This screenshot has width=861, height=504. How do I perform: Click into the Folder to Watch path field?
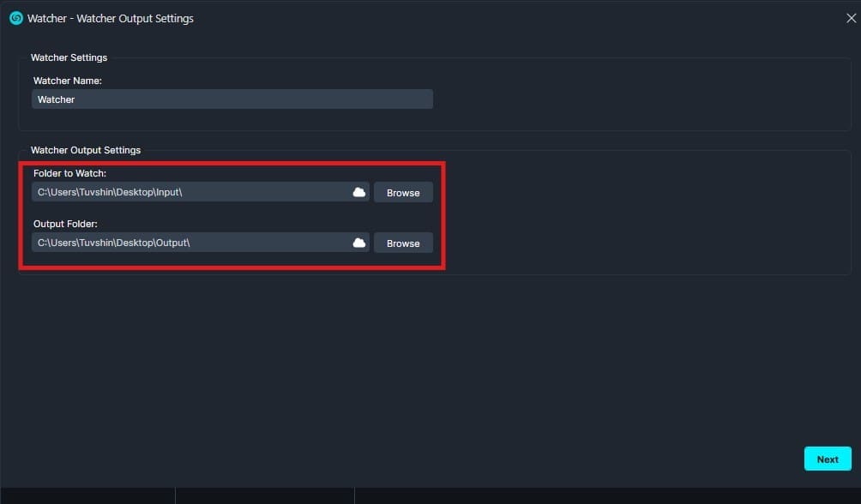[x=189, y=192]
